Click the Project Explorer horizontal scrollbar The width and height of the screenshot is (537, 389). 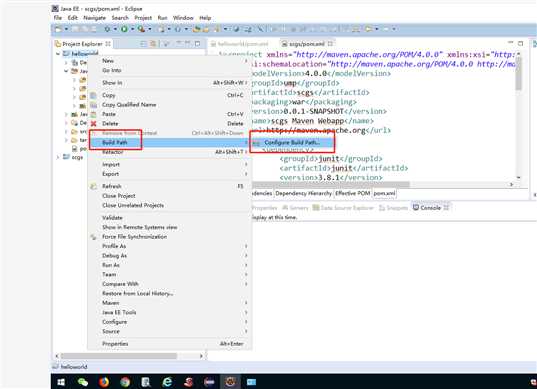coord(118,356)
